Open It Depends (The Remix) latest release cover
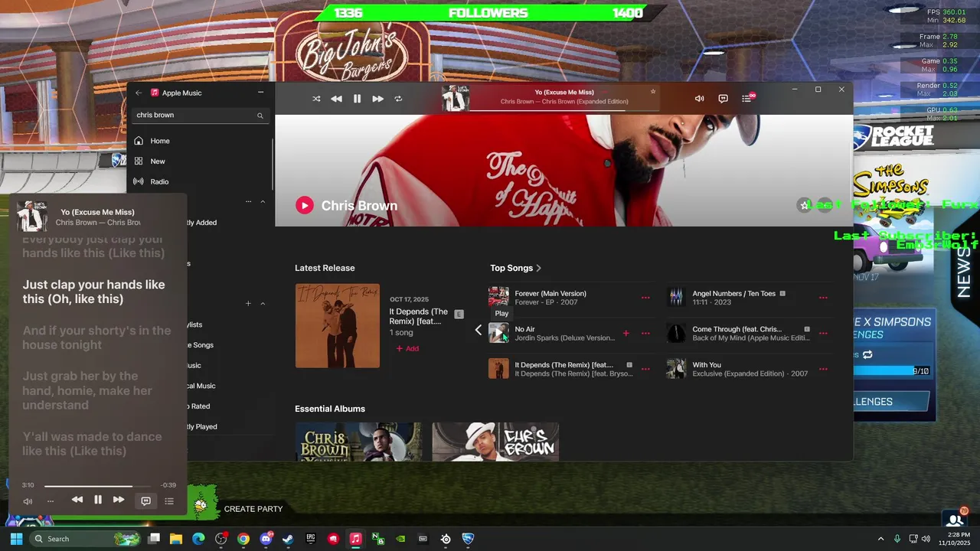The width and height of the screenshot is (980, 551). coord(338,326)
